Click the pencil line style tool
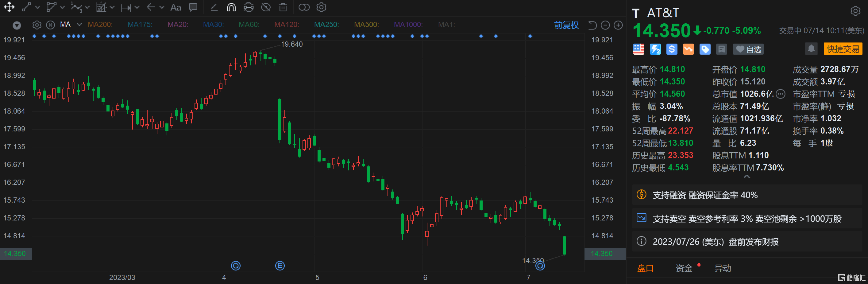This screenshot has height=284, width=868. [214, 7]
